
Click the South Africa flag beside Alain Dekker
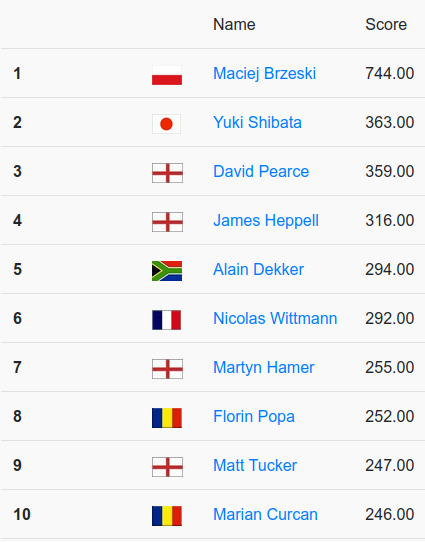point(167,271)
